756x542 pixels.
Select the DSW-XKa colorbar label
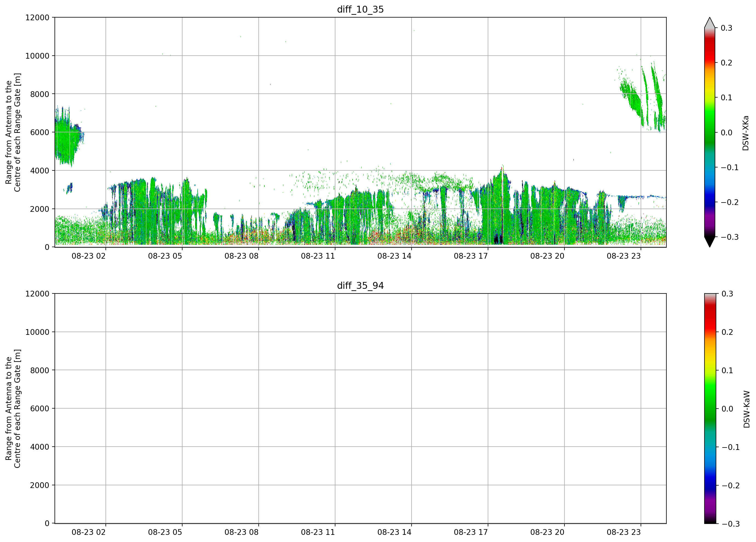pos(746,133)
